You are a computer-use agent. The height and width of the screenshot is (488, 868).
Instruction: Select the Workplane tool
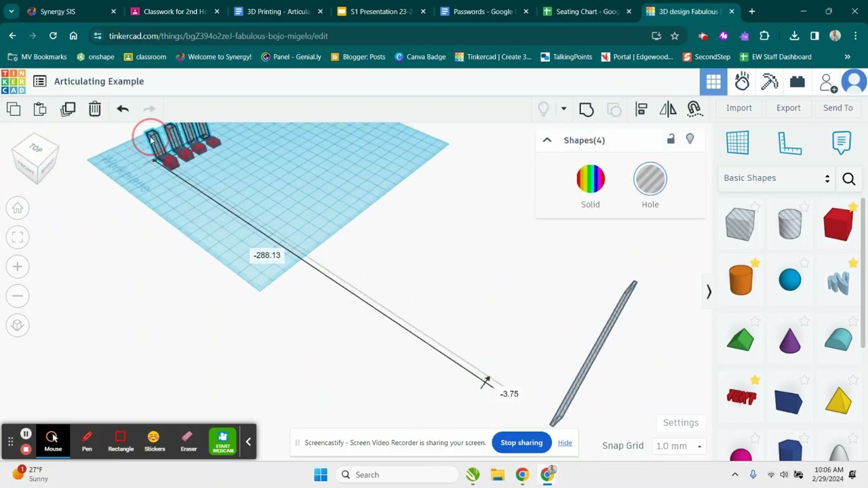738,142
